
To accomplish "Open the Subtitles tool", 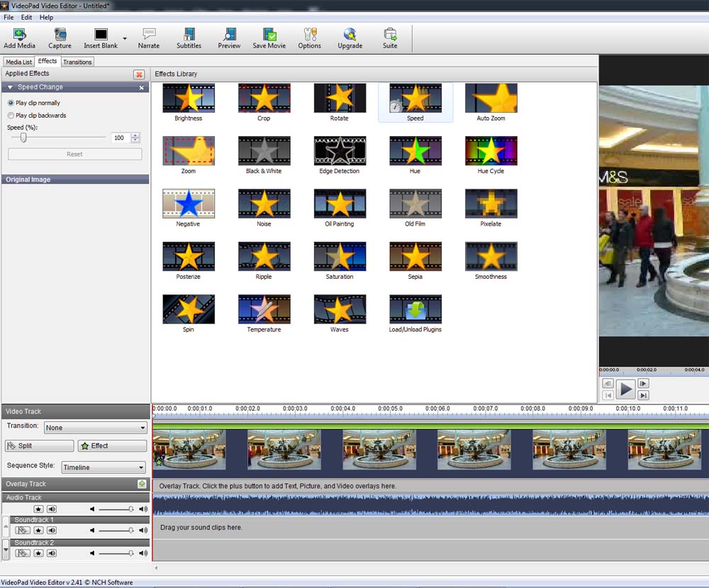I will point(189,35).
